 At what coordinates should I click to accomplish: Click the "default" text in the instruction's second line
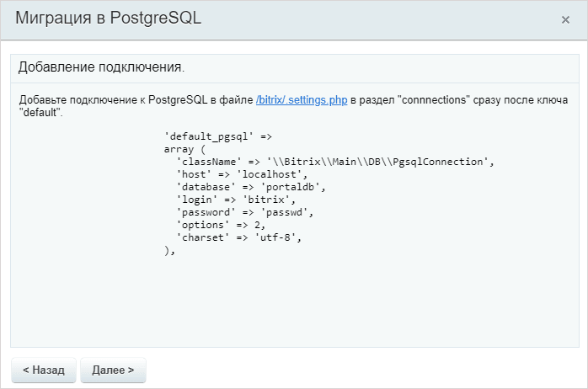click(40, 113)
